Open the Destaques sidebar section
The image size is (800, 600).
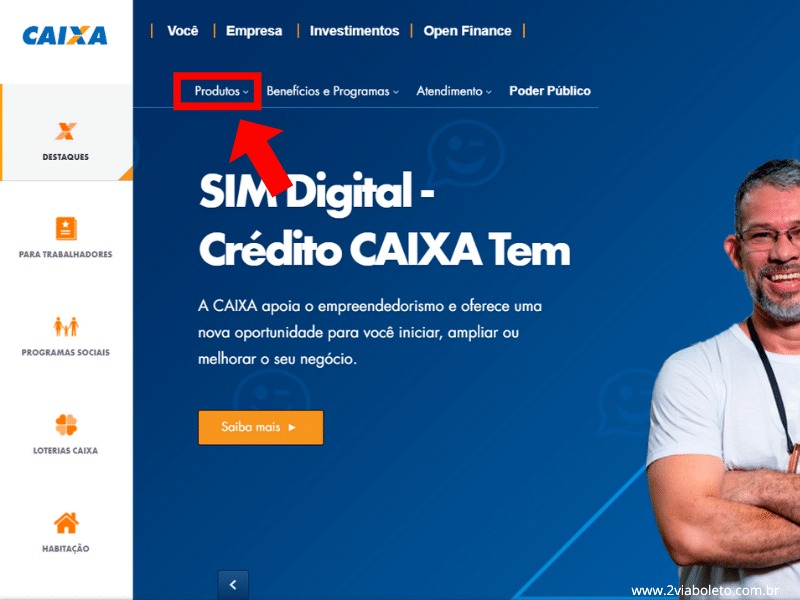(66, 132)
